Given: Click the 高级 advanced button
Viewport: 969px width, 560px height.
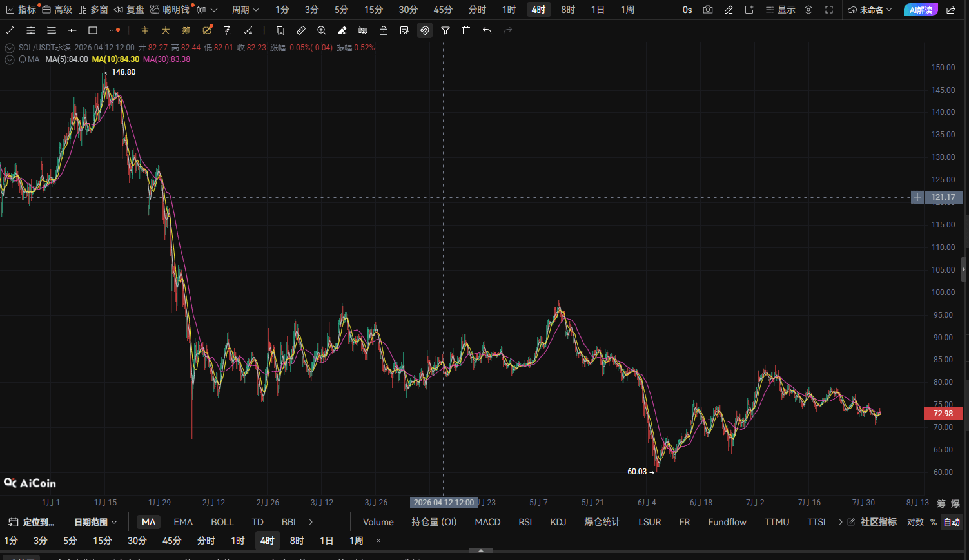Looking at the screenshot, I should pyautogui.click(x=57, y=10).
